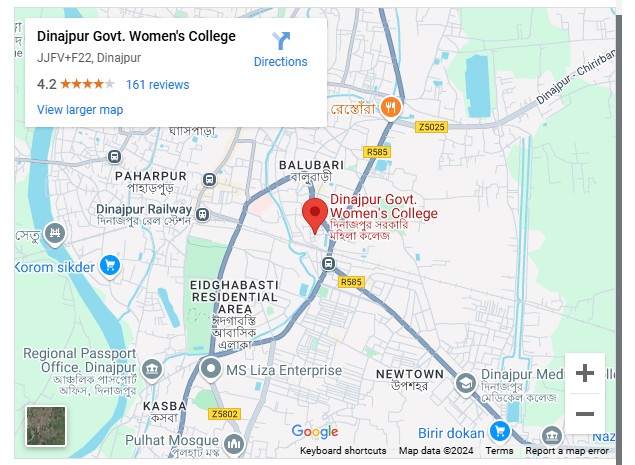Screen dimensions: 635x465
Task: Zoom in with the plus button
Action: click(x=585, y=373)
